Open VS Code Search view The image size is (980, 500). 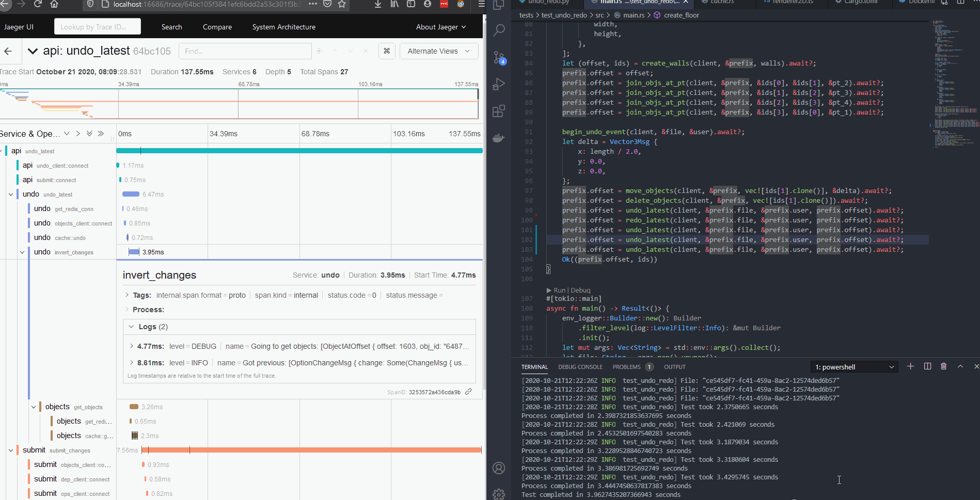coord(499,30)
